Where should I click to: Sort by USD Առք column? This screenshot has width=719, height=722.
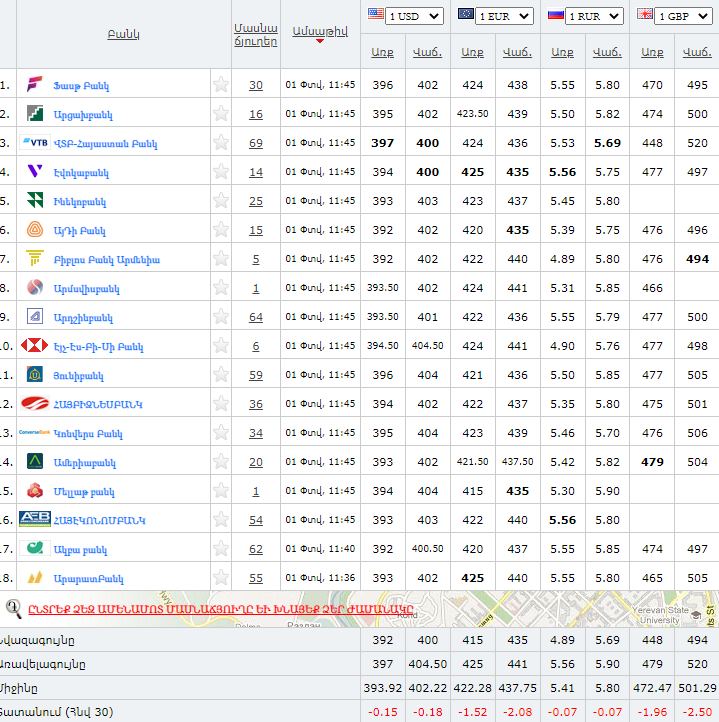[x=382, y=52]
